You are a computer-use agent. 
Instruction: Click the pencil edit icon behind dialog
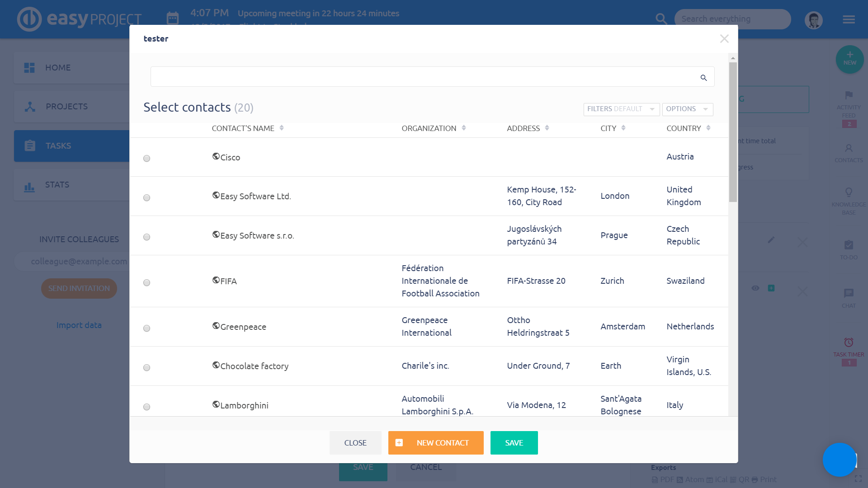point(771,240)
